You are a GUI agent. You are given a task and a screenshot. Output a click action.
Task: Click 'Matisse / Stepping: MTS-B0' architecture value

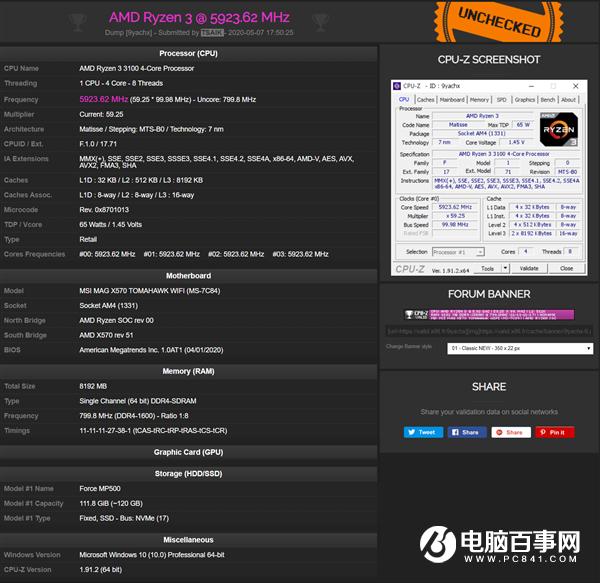[151, 129]
